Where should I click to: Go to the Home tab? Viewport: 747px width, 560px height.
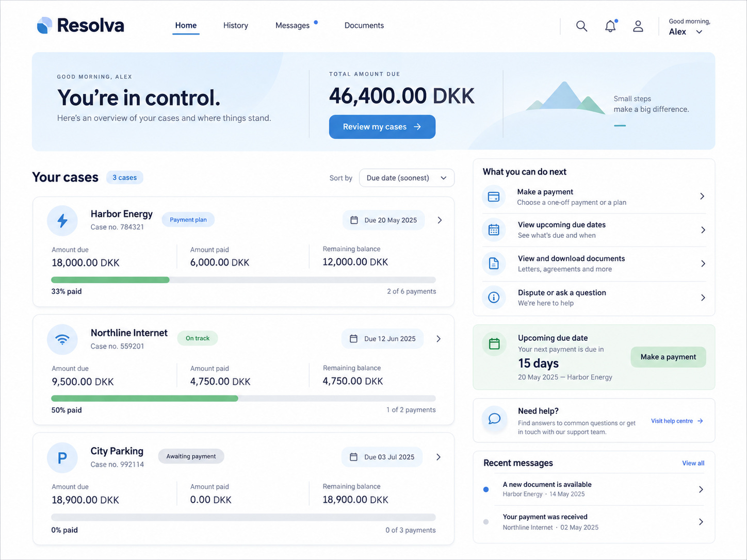pos(186,25)
